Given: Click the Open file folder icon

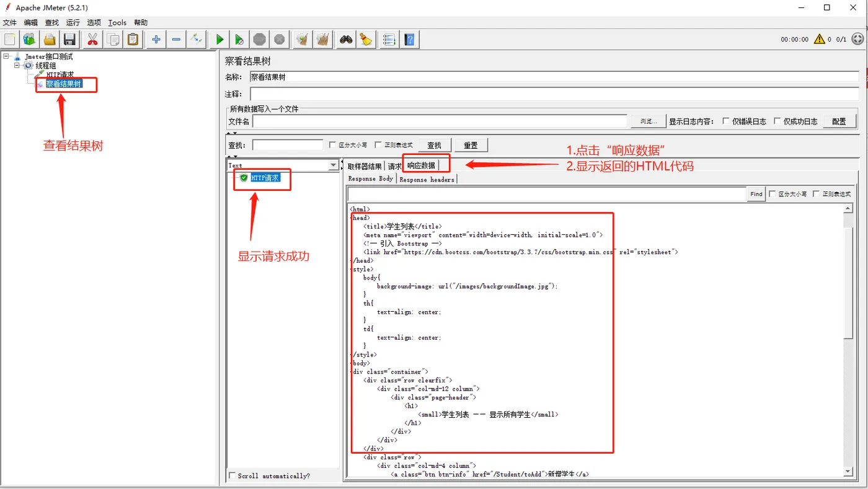Looking at the screenshot, I should coord(50,40).
